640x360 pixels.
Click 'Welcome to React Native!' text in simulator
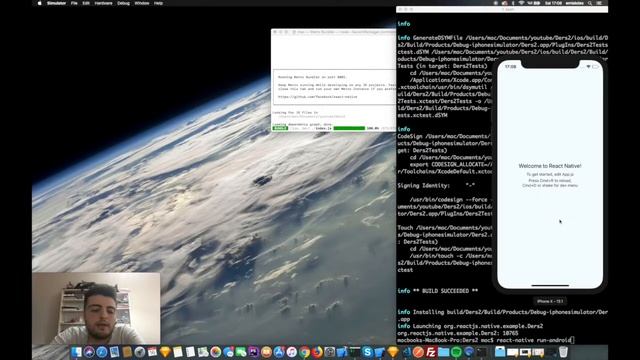coord(550,166)
